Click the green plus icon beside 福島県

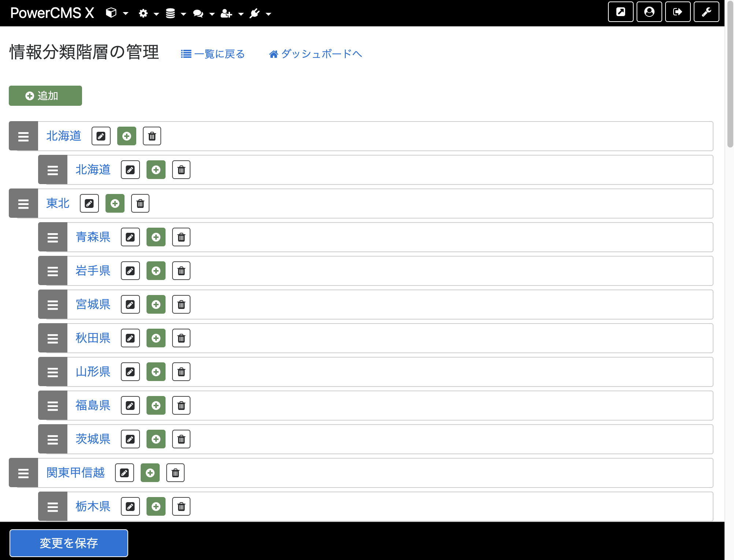pyautogui.click(x=156, y=406)
